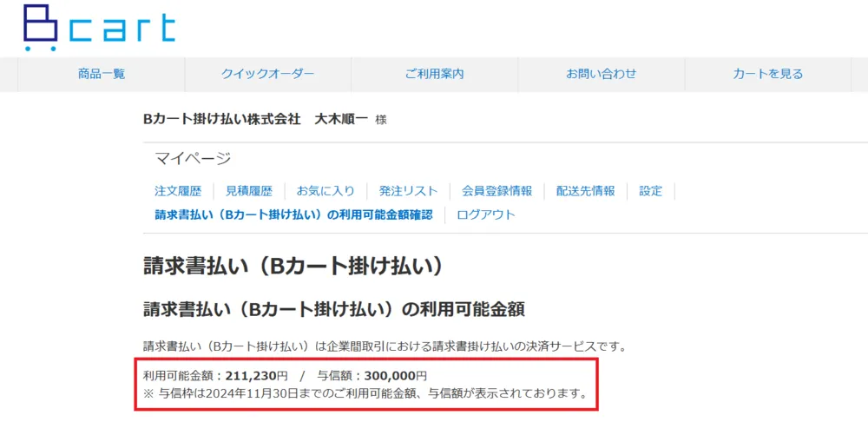Screen dimensions: 868x422
Task: Click the 請求書払い（Bカート掛け払い） main heading
Action: pyautogui.click(x=293, y=267)
